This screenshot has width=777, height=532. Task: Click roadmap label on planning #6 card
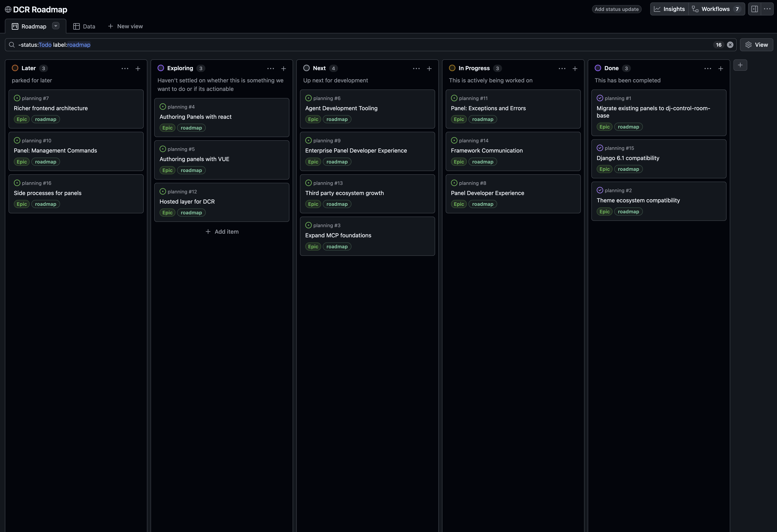coord(337,119)
